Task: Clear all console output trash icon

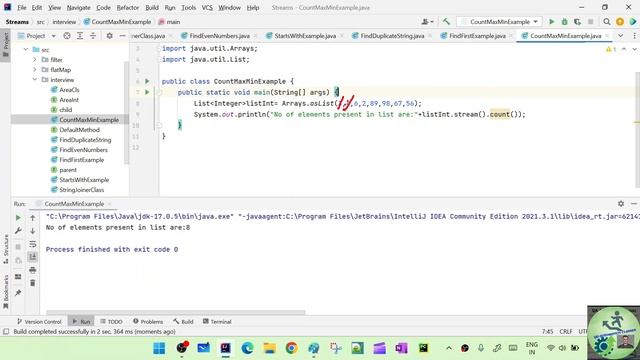Action: tap(33, 282)
